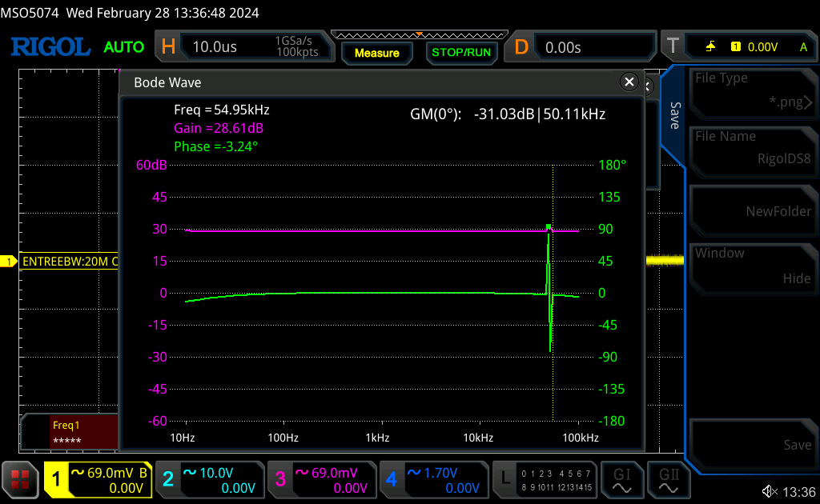Click the clock time 13:36
Screen dimensions: 820x504
pos(799,492)
